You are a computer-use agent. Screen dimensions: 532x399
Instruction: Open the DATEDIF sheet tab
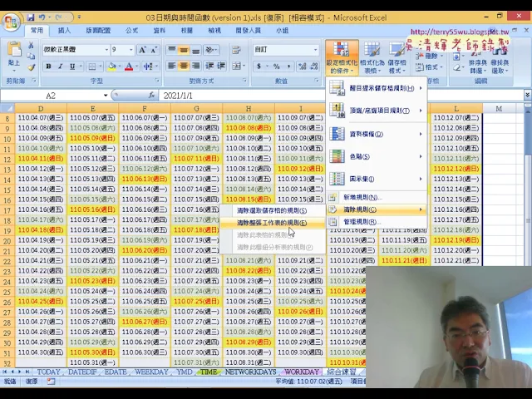[82, 372]
